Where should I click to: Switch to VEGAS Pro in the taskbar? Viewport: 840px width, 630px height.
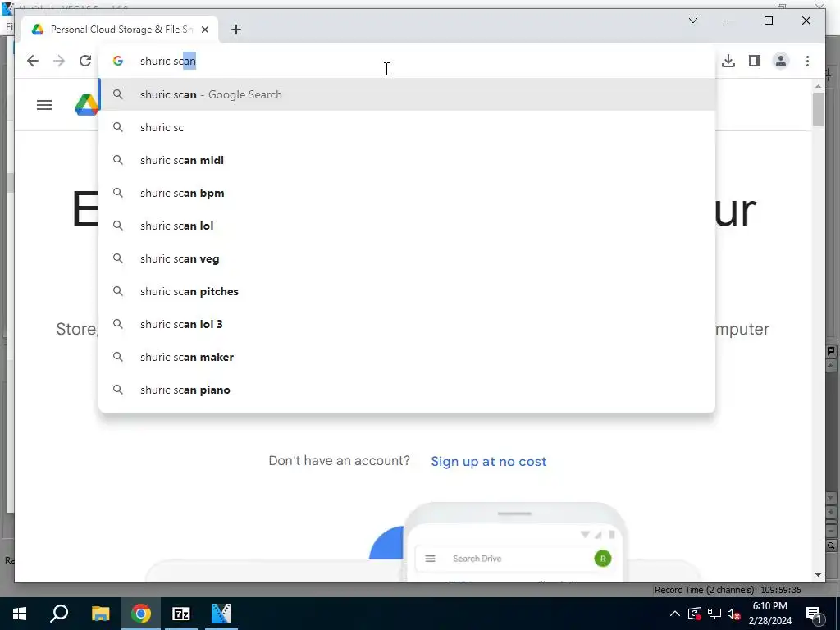tap(221, 614)
